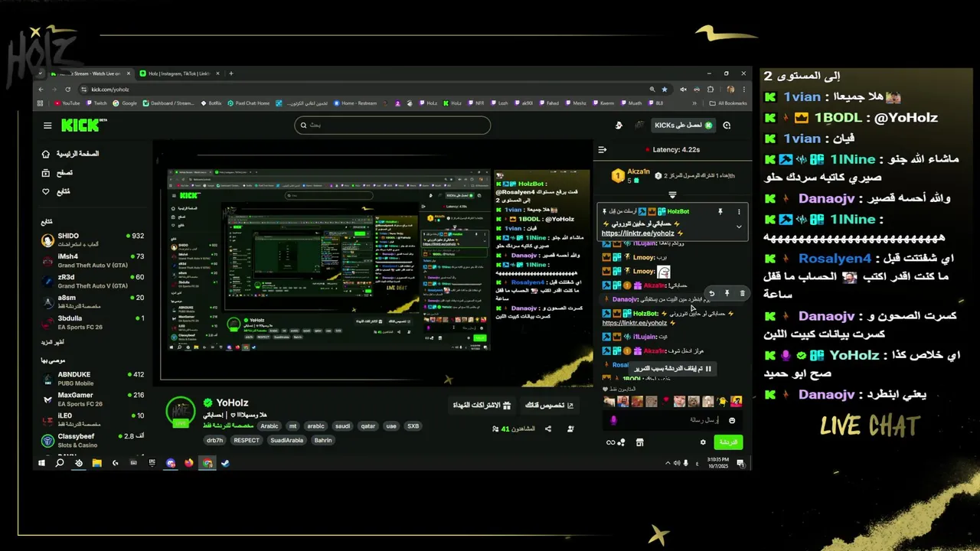Screen dimensions: 980x551
Task: Open the Holz profile avatar in Kick header
Action: (639, 126)
